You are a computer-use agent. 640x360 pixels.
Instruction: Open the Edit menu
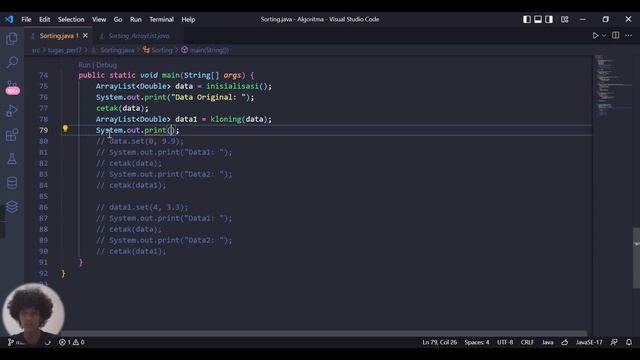point(44,19)
